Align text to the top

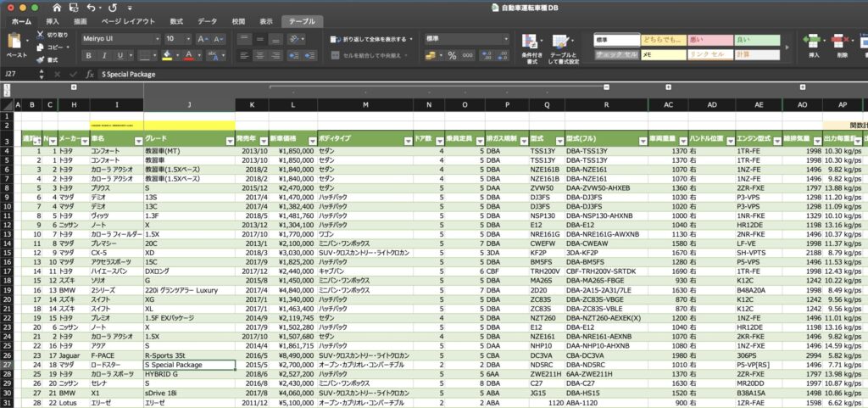[244, 39]
